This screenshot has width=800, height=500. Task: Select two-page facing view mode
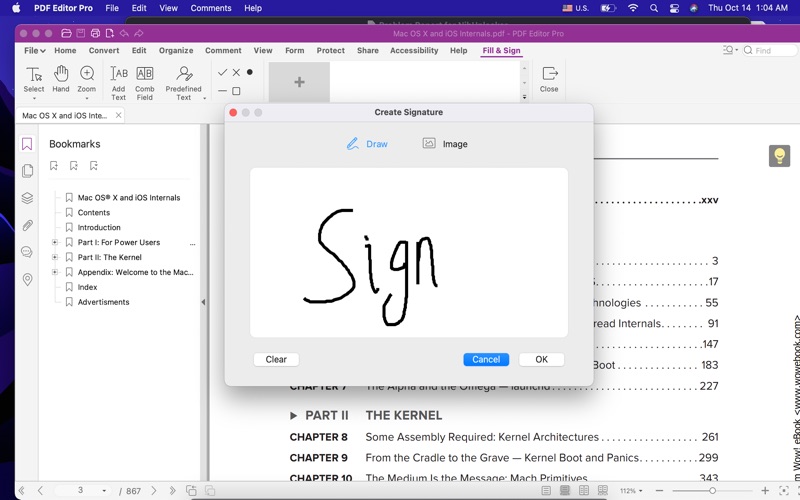click(584, 491)
